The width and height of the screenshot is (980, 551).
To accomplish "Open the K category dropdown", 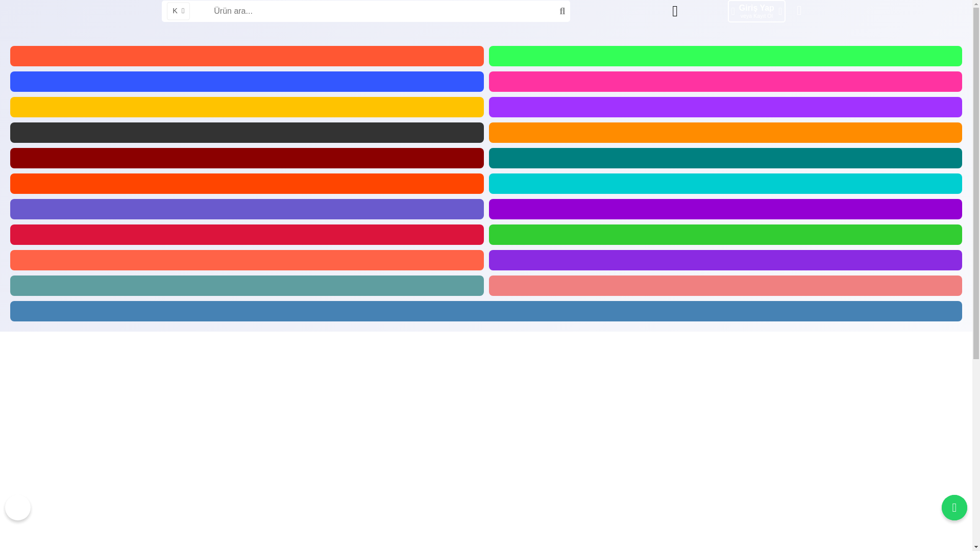I will tap(178, 11).
